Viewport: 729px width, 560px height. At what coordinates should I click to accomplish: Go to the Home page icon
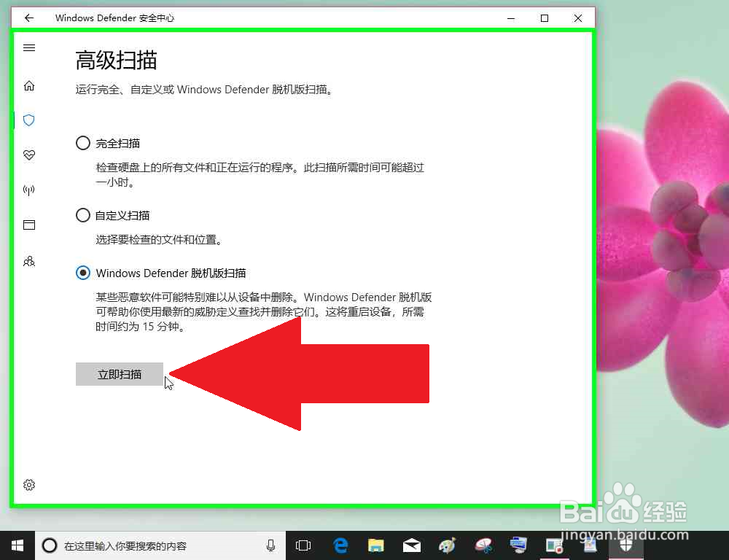29,85
